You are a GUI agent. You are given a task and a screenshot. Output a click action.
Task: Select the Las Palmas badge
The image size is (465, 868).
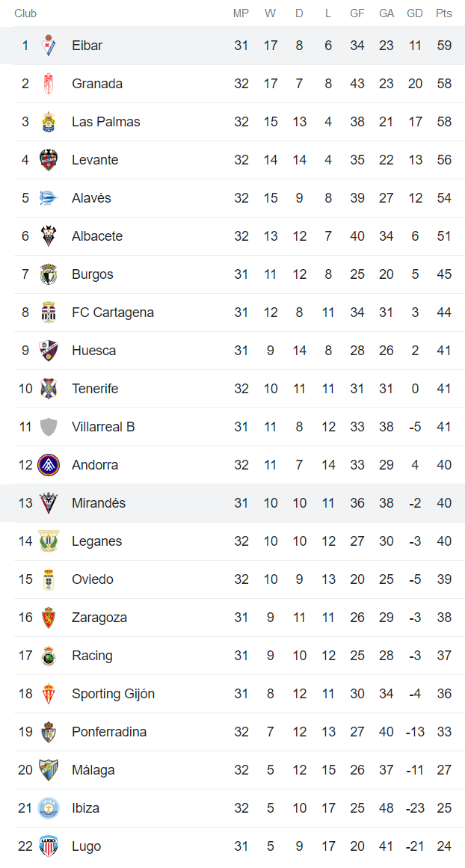(x=47, y=122)
